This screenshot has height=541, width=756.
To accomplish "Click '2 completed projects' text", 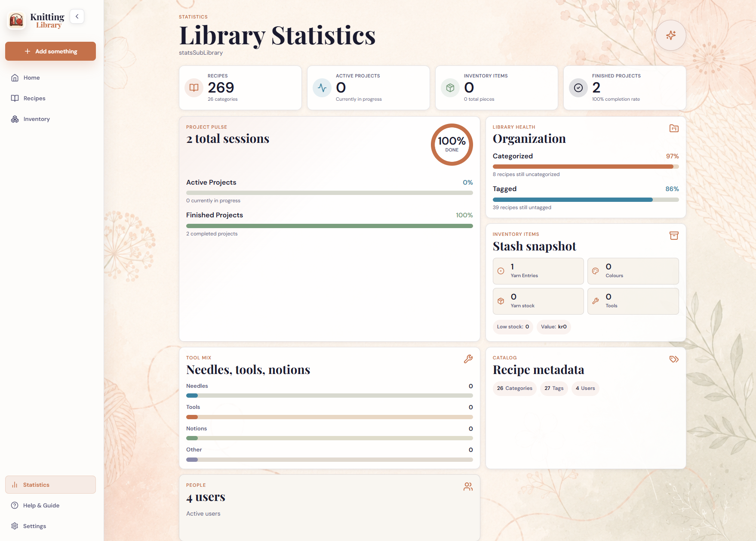I will [212, 234].
